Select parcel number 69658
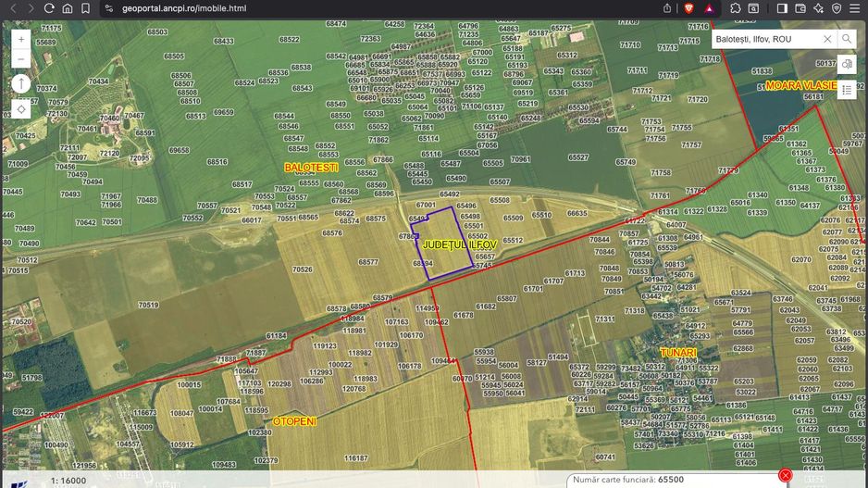Viewport: 868px width, 488px height. tap(179, 150)
